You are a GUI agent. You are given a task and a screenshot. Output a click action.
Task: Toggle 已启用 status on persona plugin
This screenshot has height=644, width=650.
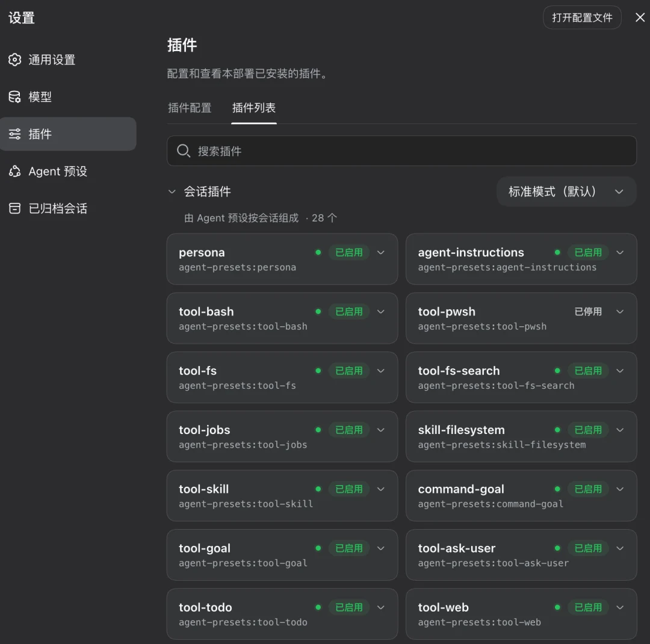(x=348, y=253)
